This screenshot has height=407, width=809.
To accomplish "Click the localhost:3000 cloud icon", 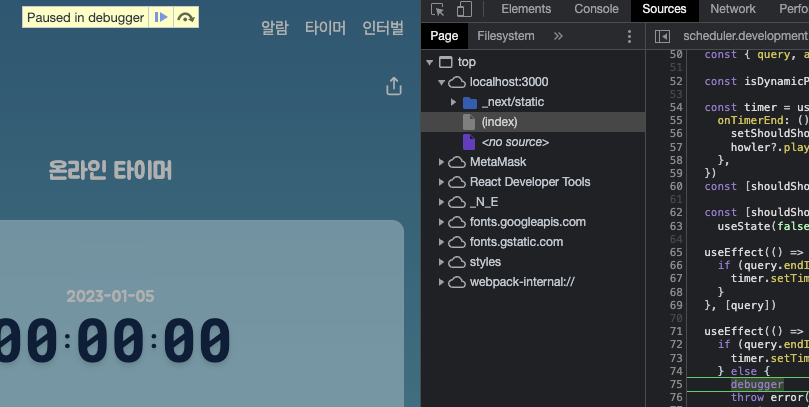I will pos(457,82).
